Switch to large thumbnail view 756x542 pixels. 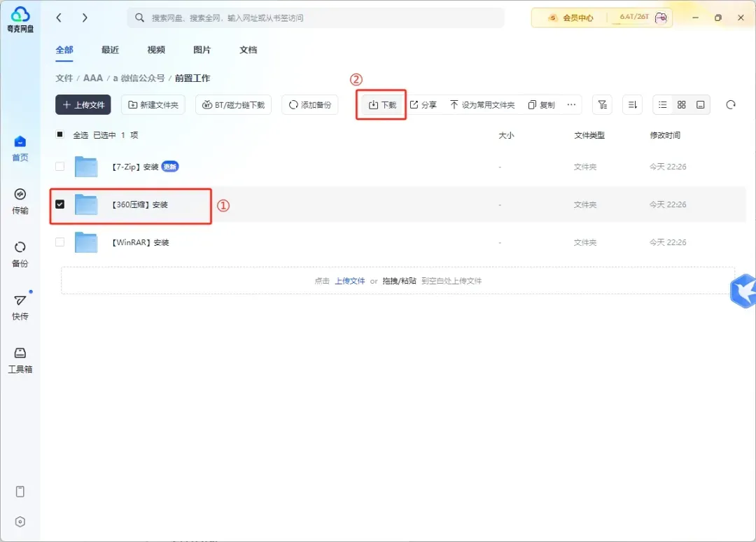coord(700,104)
